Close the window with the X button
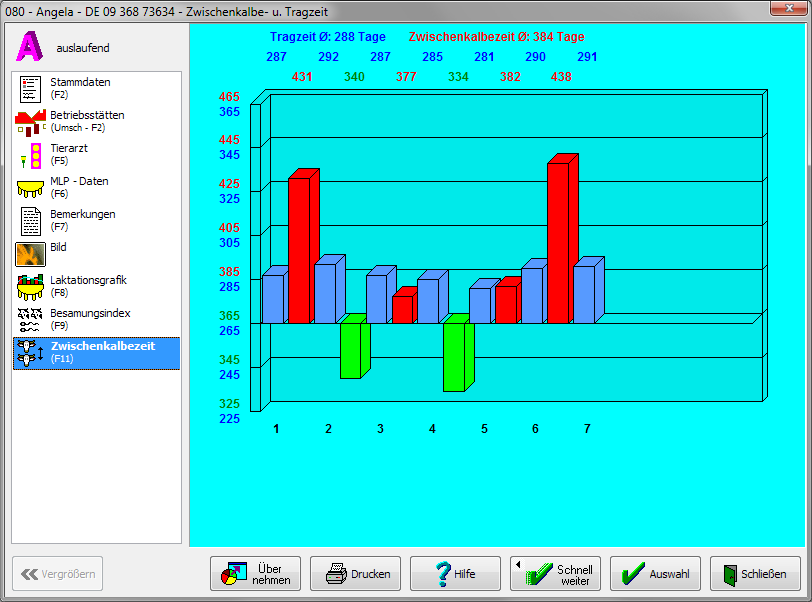812x602 pixels. coord(789,8)
